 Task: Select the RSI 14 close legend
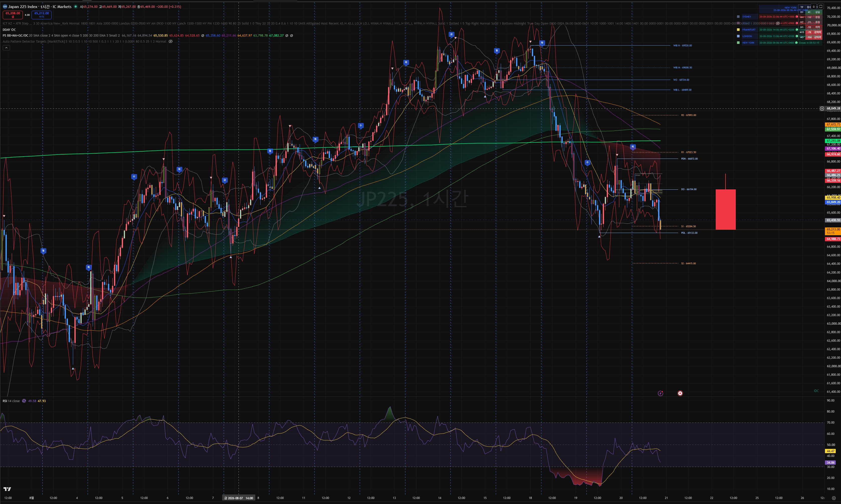(x=11, y=401)
